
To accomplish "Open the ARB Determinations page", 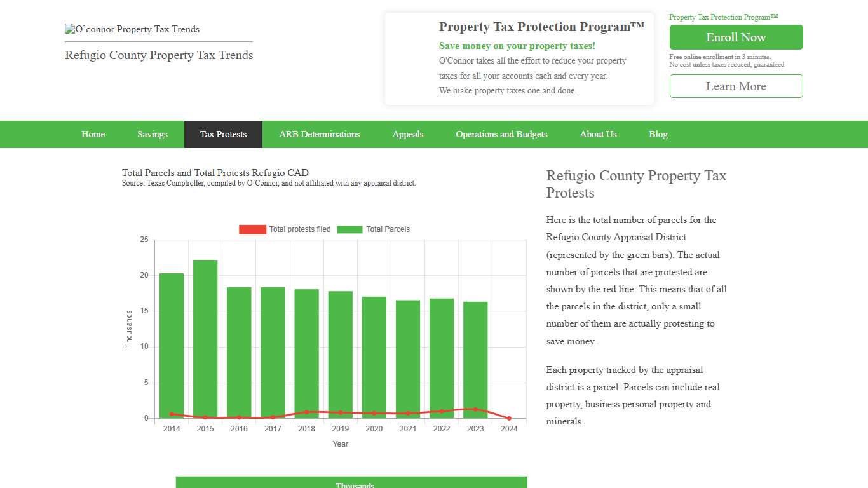I will pos(319,134).
